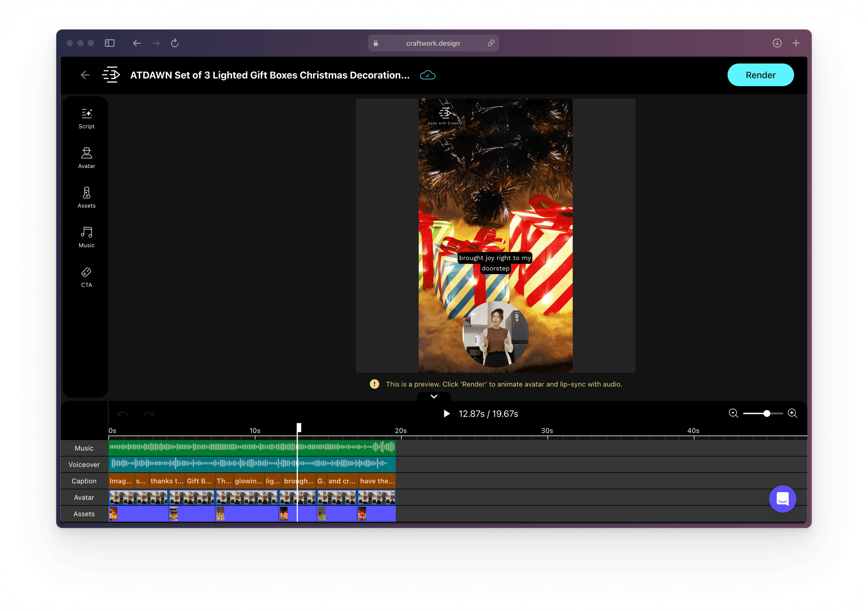This screenshot has height=611, width=868.
Task: Open the downloads indicator in the browser toolbar
Action: point(777,43)
